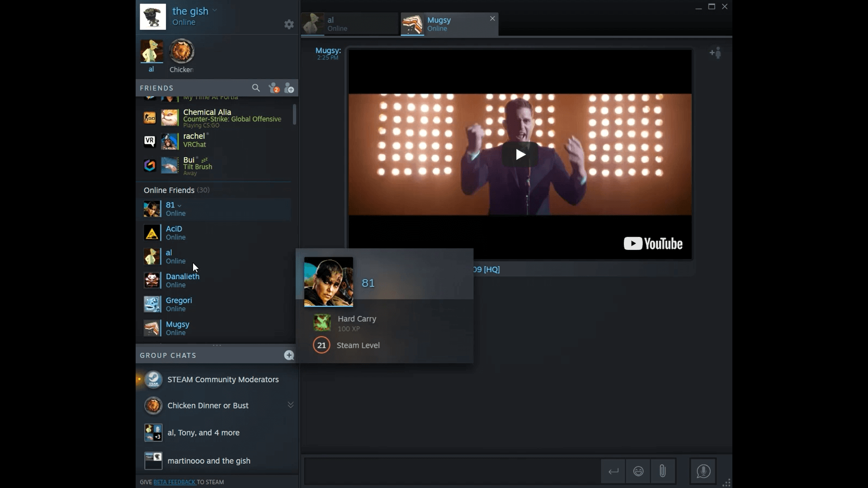The height and width of the screenshot is (488, 868).
Task: Open the chat settings gear
Action: tap(289, 24)
